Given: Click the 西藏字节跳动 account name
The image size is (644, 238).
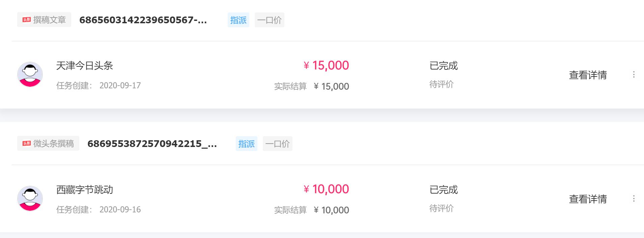Looking at the screenshot, I should click(84, 190).
